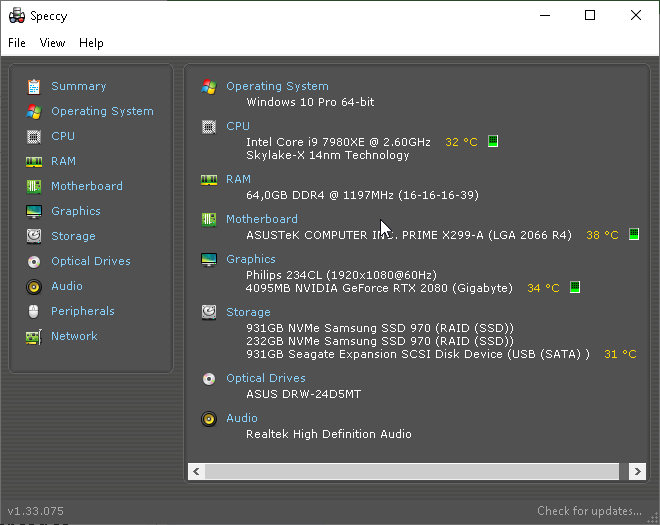
Task: Open the Help menu
Action: point(91,43)
